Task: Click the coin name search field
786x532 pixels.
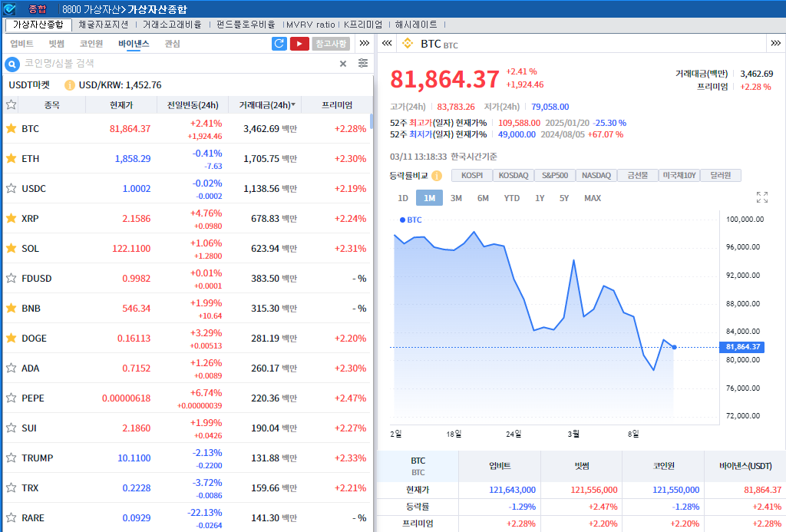Action: coord(177,64)
